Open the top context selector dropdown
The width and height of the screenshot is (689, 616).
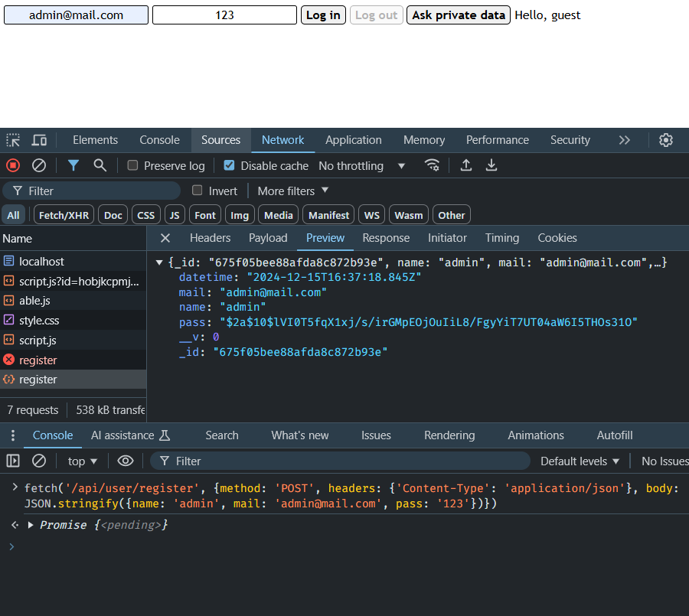coord(82,461)
